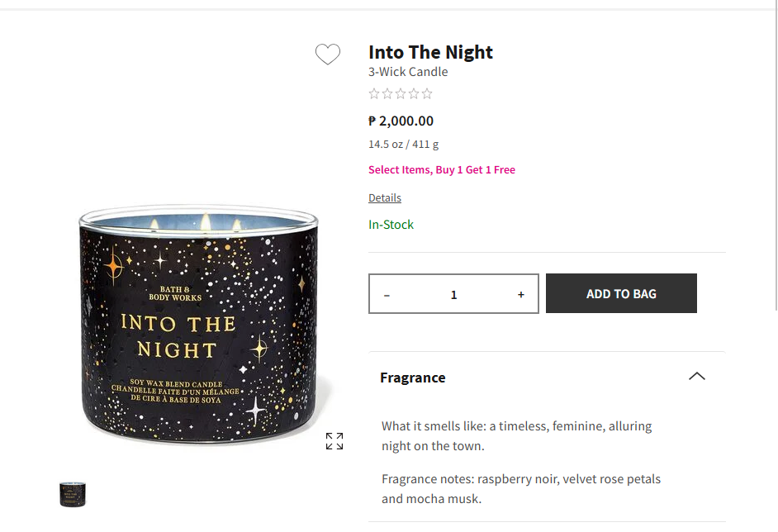Screen dimensions: 778x532
Task: Add candle to wishlist with heart icon
Action: point(328,55)
